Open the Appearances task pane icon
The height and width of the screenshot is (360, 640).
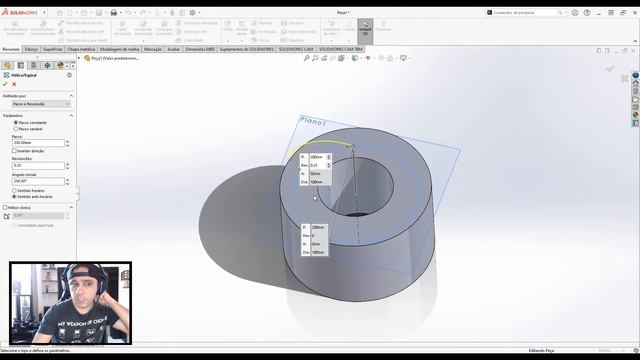click(x=636, y=115)
